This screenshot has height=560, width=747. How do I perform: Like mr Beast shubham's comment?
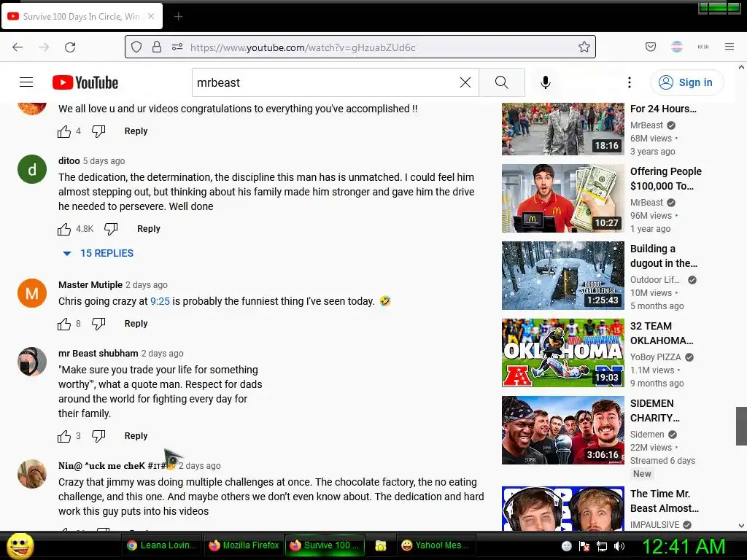coord(64,436)
